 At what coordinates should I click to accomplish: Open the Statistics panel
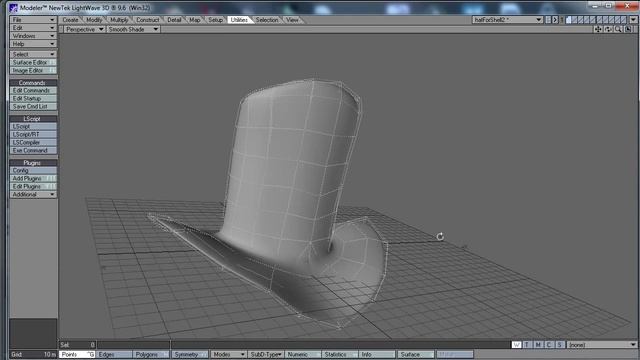click(x=340, y=354)
